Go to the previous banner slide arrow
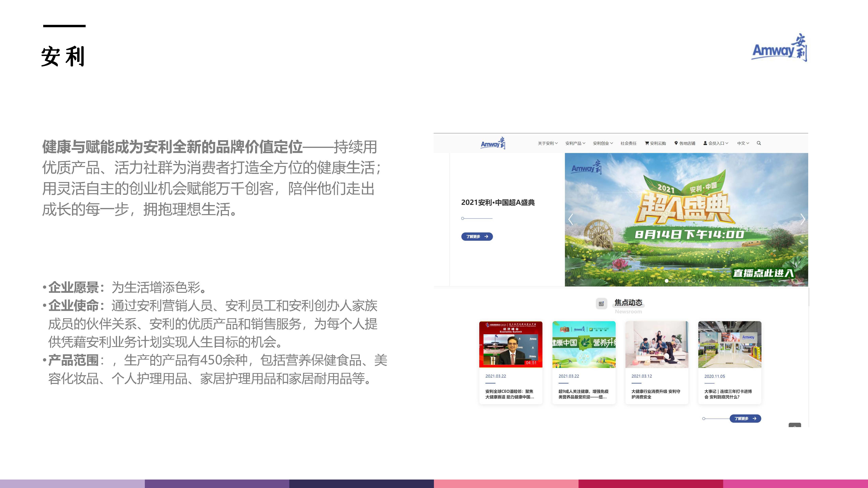Screen dimensions: 868x488 tap(570, 219)
